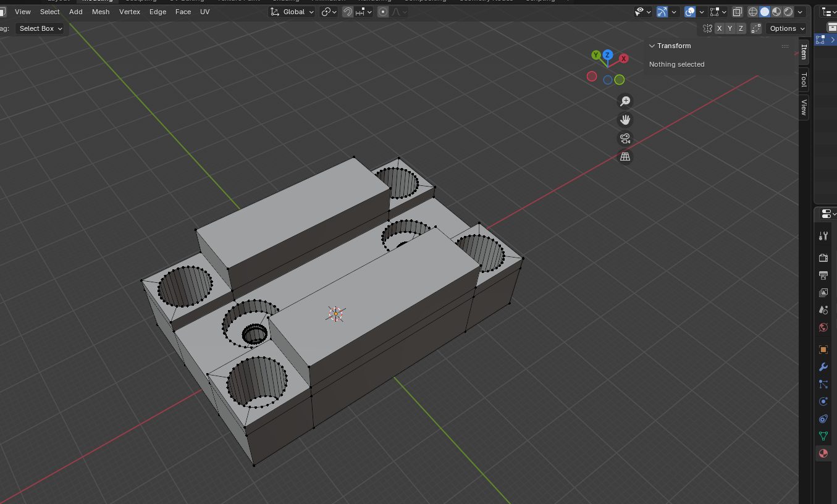Open the World properties globe icon
Image resolution: width=837 pixels, height=504 pixels.
[x=823, y=327]
